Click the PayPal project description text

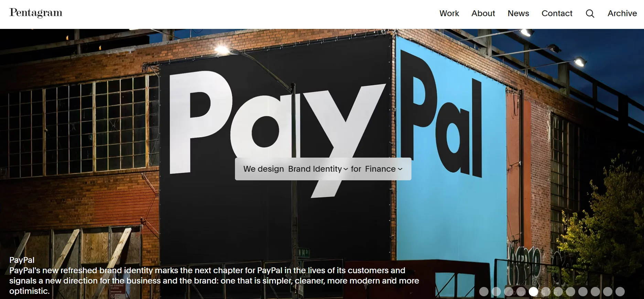[214, 281]
